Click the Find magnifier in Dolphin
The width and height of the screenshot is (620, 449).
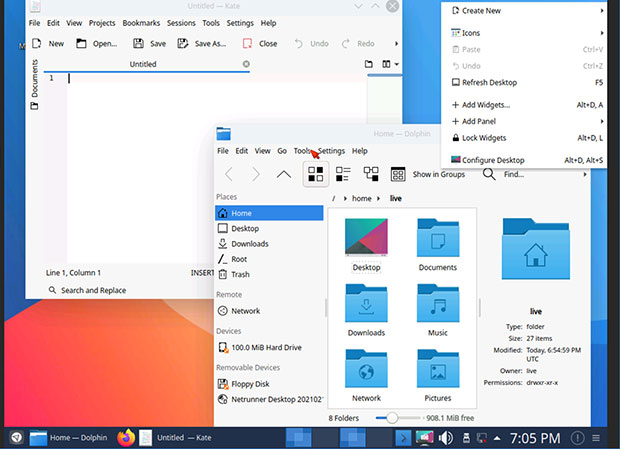pyautogui.click(x=489, y=174)
